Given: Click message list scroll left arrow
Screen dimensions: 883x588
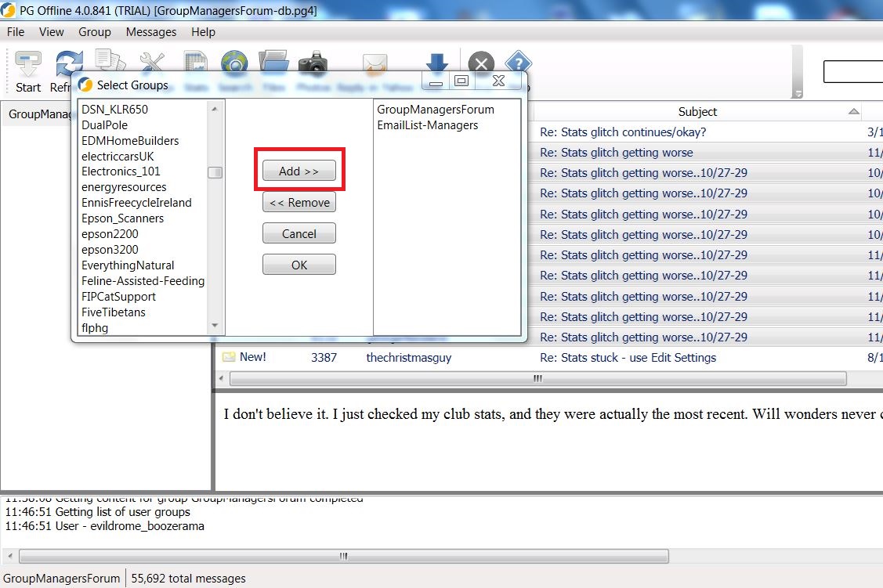Looking at the screenshot, I should [221, 379].
